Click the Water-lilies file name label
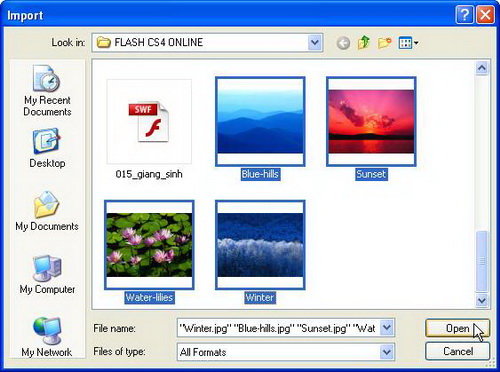The width and height of the screenshot is (500, 372). (x=149, y=297)
